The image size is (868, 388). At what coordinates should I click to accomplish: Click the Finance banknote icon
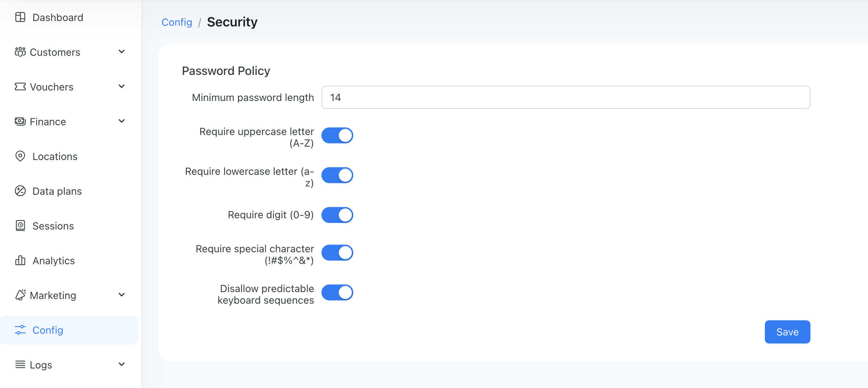(x=20, y=122)
